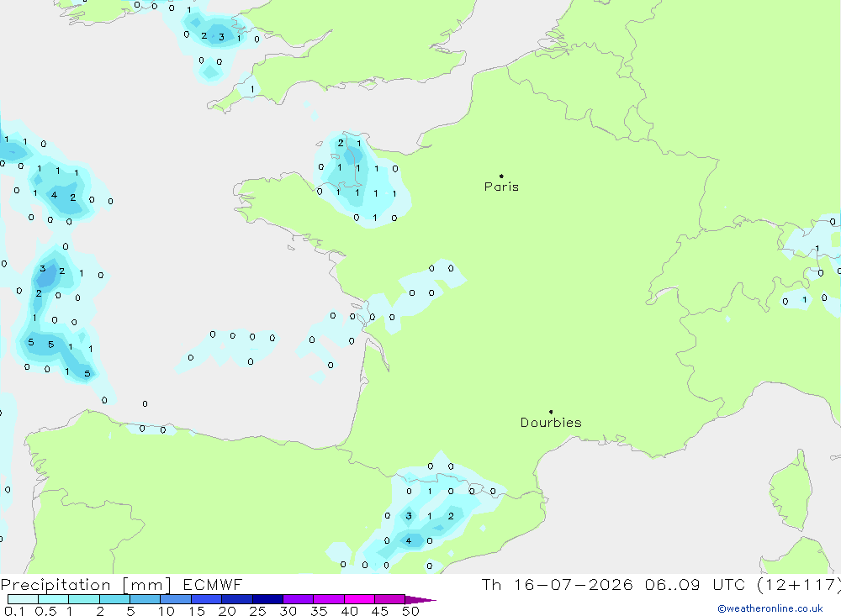This screenshot has width=841, height=616.
Task: Click the '30' legend value
Action: coord(288,611)
